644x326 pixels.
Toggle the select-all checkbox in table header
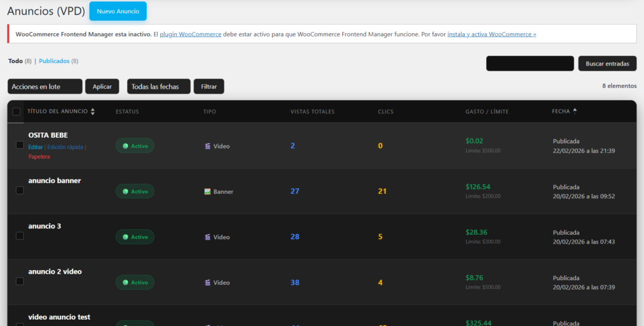pyautogui.click(x=16, y=112)
